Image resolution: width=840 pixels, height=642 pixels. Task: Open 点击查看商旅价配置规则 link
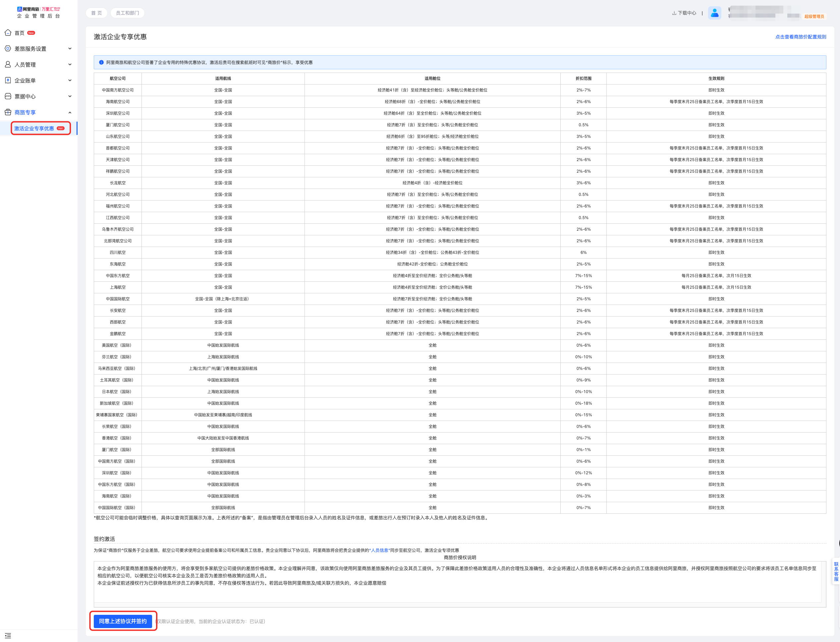[801, 37]
